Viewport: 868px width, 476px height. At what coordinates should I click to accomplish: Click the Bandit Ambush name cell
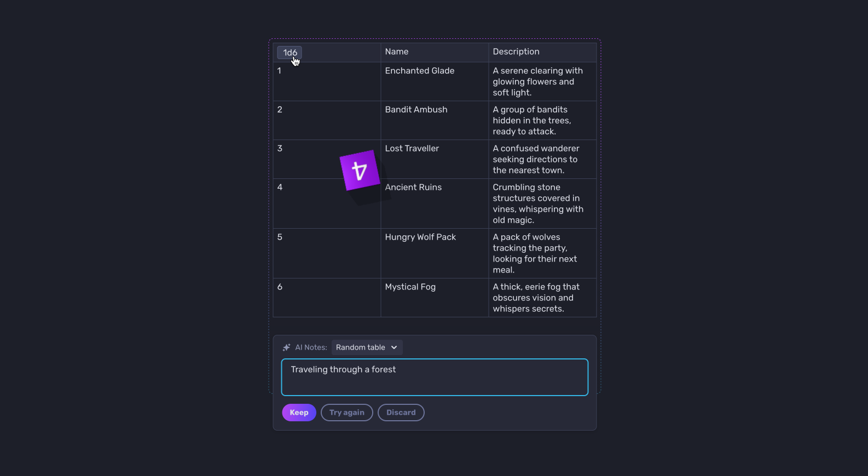tap(435, 120)
